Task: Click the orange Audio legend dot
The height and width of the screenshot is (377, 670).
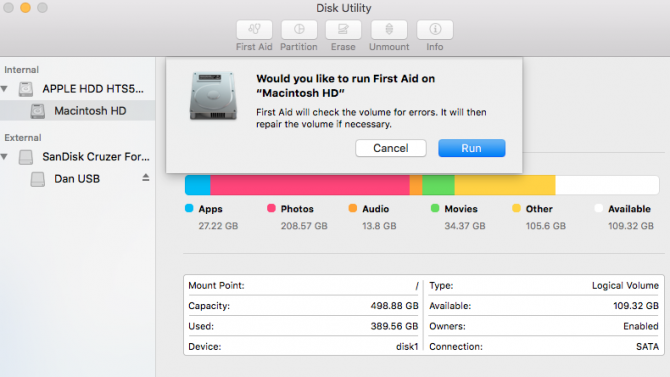Action: [353, 208]
